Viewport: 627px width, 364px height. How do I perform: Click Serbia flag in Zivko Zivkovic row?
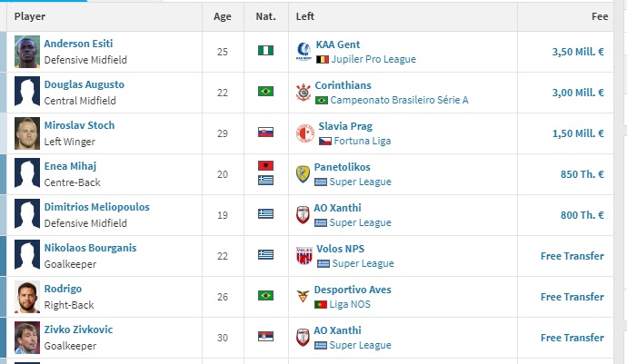tap(266, 337)
